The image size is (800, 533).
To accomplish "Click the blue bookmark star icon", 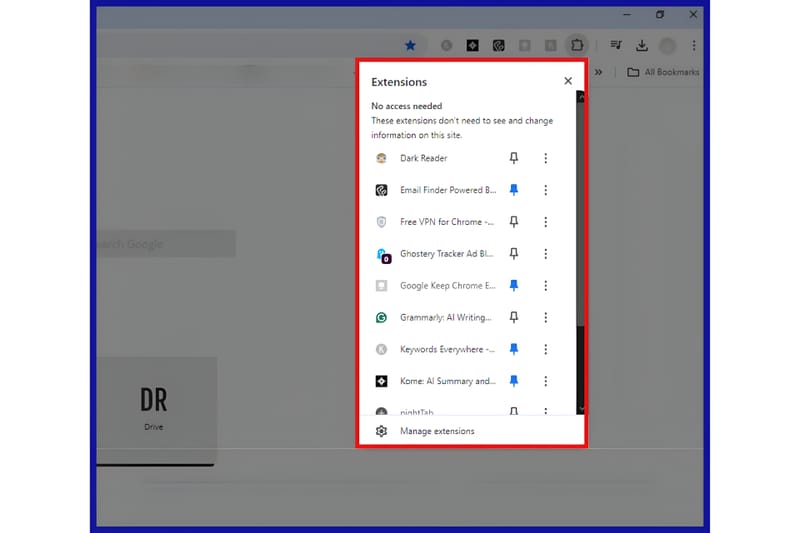I will coord(410,45).
